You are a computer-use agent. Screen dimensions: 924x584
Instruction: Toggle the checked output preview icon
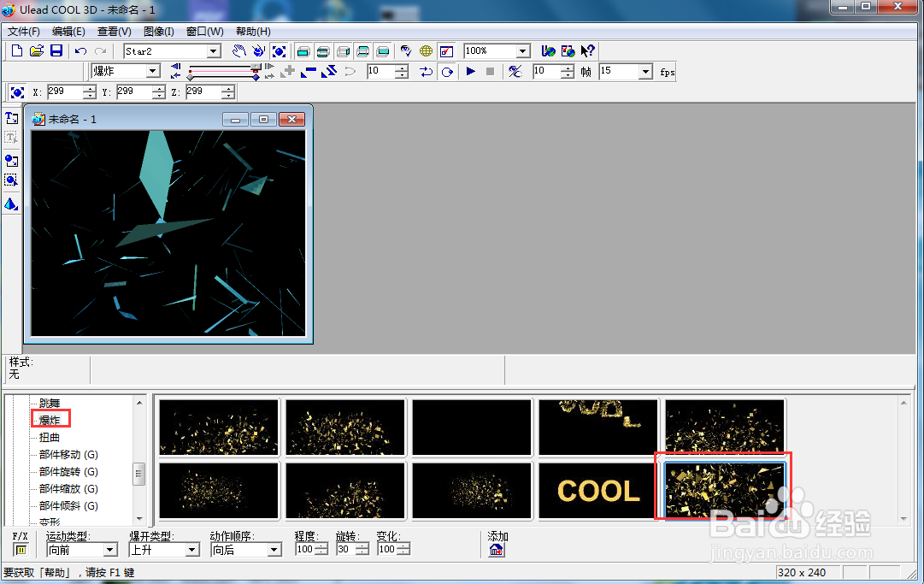tap(447, 51)
